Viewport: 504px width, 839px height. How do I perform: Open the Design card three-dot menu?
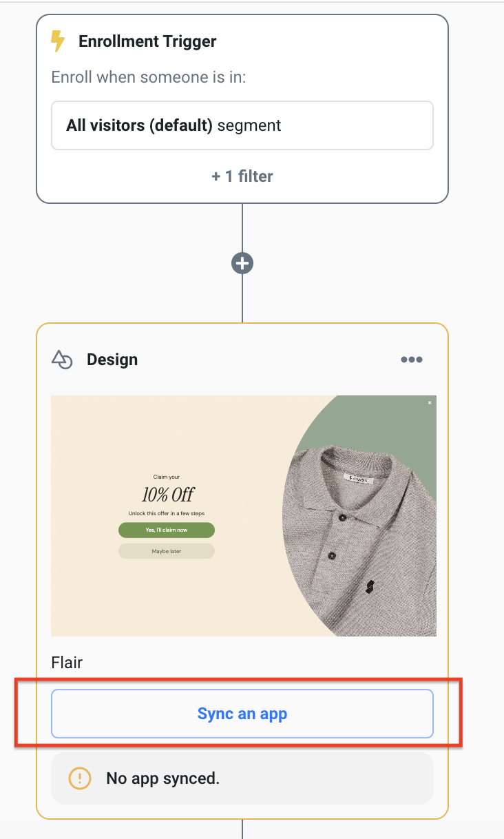click(x=411, y=360)
